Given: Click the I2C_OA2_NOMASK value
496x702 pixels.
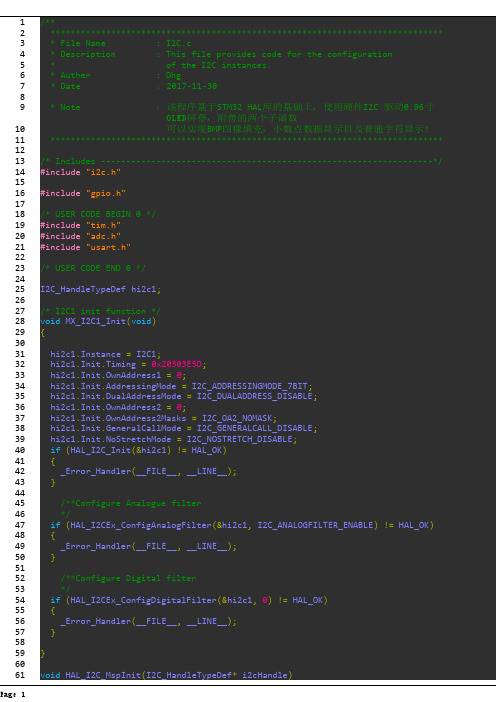Looking at the screenshot, I should pyautogui.click(x=237, y=418).
